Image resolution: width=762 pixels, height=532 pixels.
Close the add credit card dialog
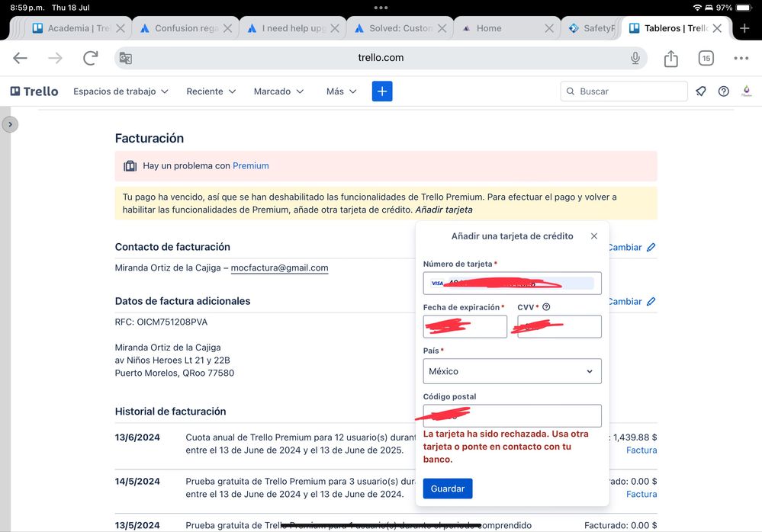(x=594, y=236)
